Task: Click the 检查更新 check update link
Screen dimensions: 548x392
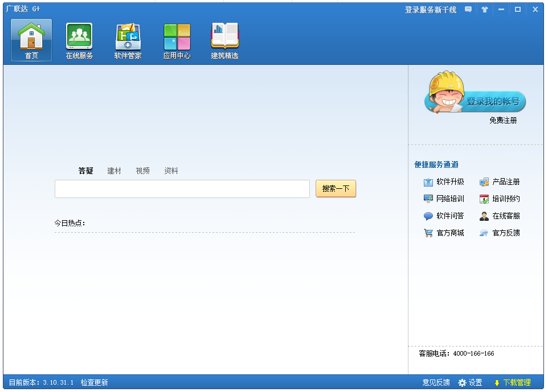Action: point(94,382)
